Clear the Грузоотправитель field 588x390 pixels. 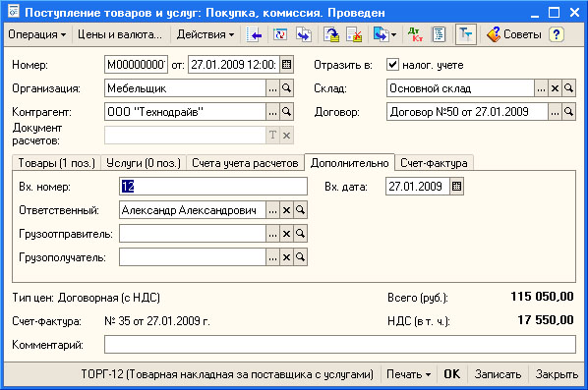286,234
